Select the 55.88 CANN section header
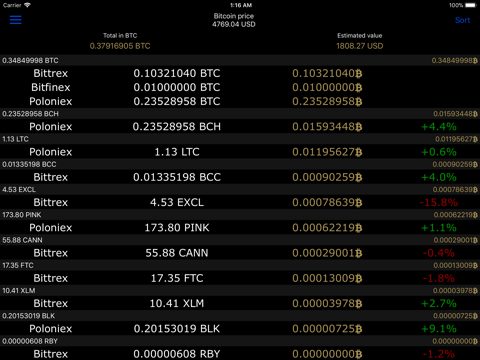The height and width of the screenshot is (360, 480). (x=240, y=240)
